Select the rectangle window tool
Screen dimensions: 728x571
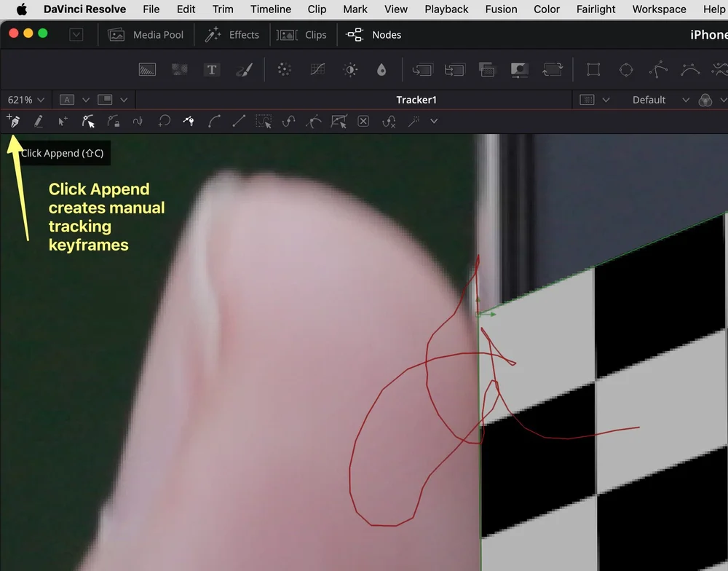click(593, 69)
